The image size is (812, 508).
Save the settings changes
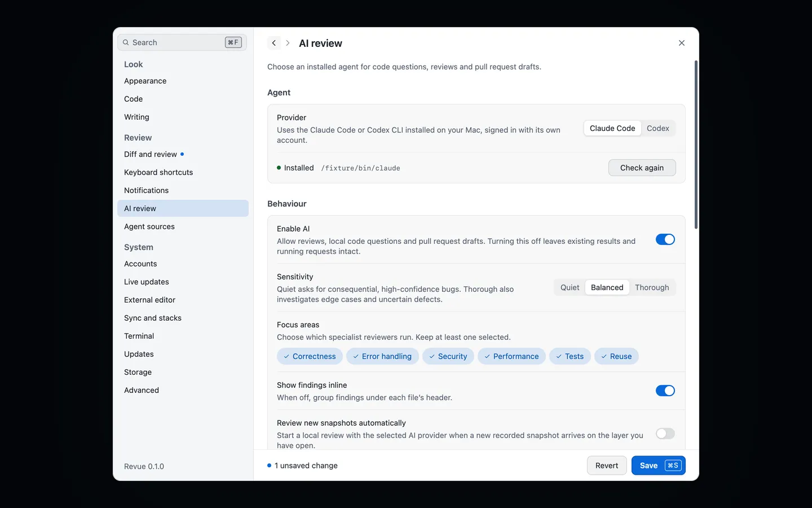[x=659, y=466]
